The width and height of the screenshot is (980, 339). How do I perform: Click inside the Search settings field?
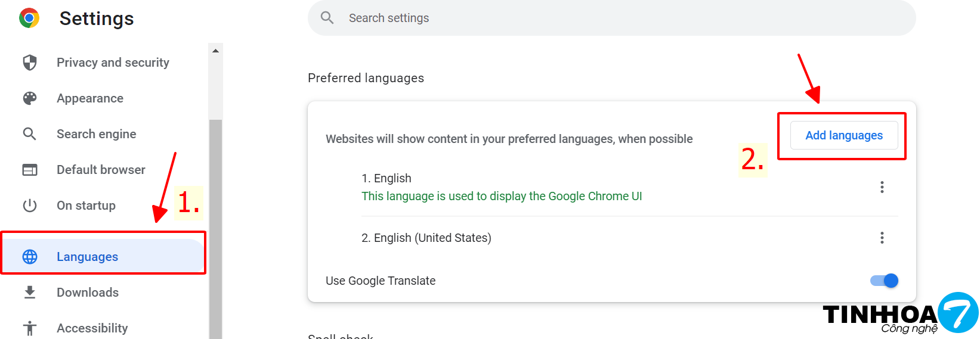[596, 18]
